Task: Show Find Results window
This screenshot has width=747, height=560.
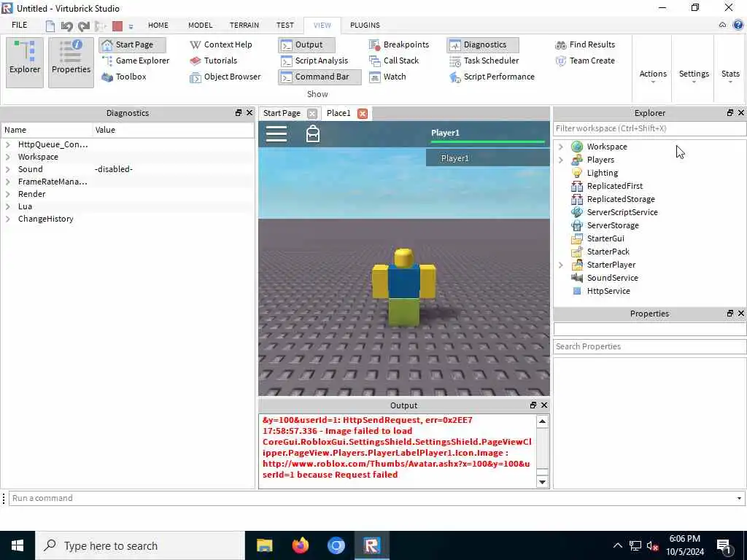Action: pyautogui.click(x=585, y=44)
